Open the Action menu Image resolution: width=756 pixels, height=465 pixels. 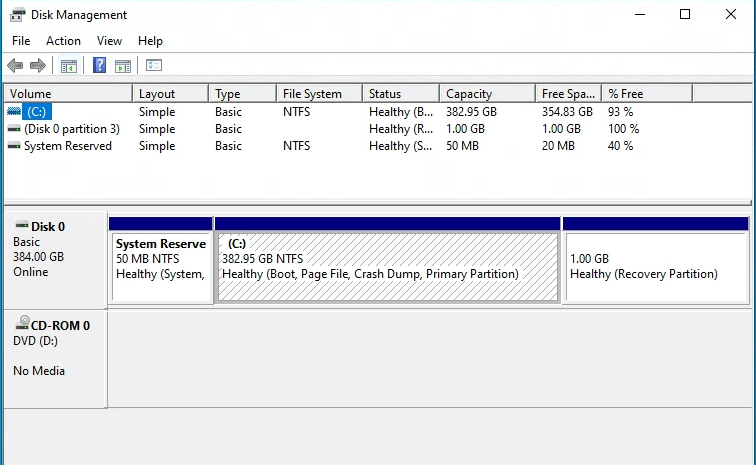(63, 41)
